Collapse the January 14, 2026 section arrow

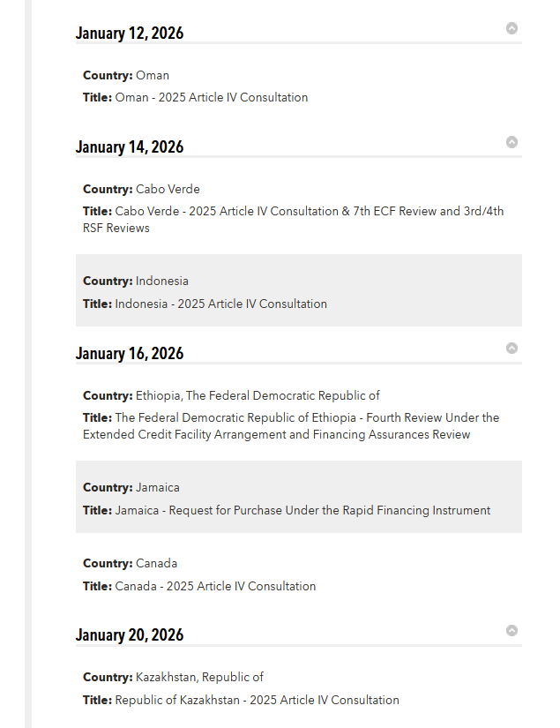pos(511,142)
